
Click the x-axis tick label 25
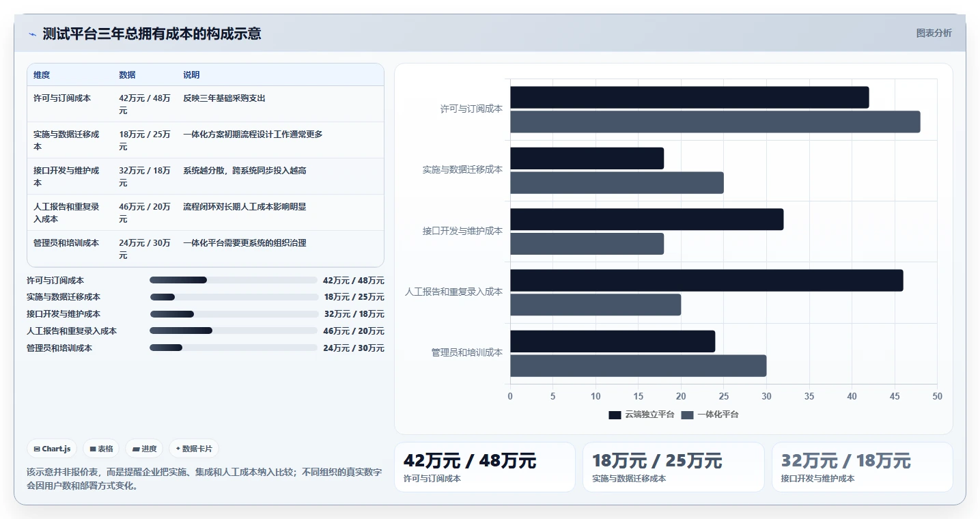724,396
